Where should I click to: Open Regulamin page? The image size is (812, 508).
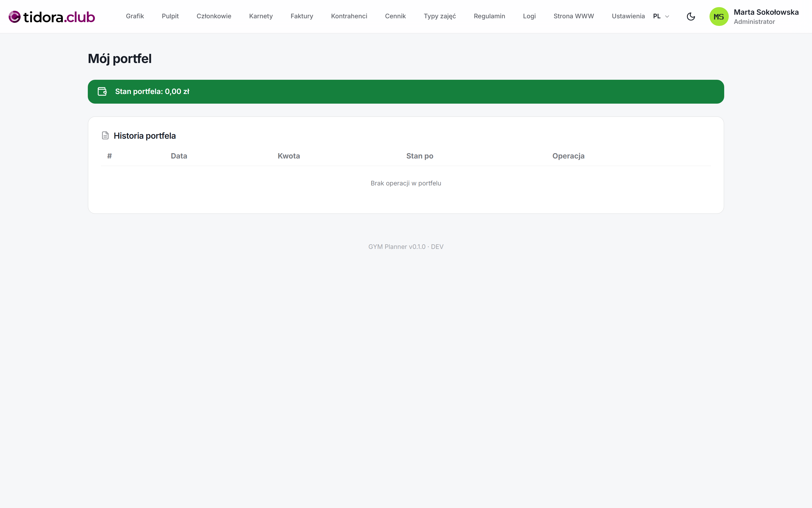coord(489,16)
